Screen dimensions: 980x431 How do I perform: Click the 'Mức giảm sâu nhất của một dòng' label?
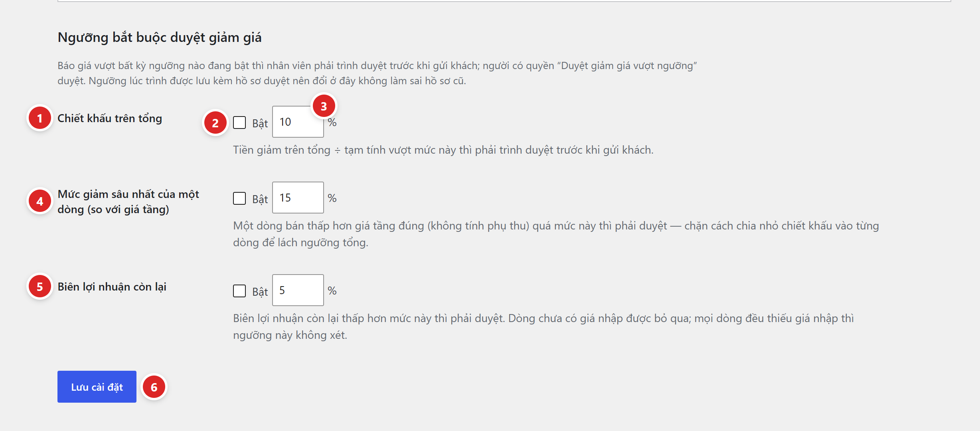click(x=128, y=202)
